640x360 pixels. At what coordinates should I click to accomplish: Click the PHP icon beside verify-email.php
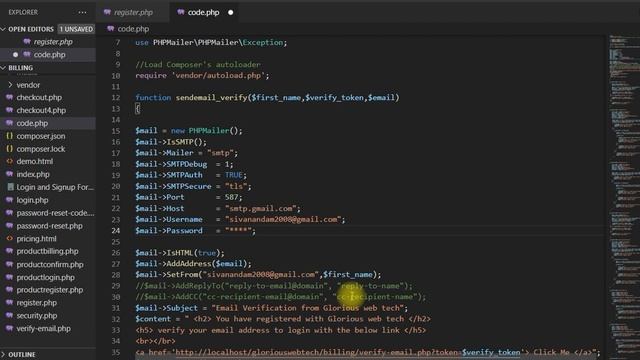coord(9,328)
